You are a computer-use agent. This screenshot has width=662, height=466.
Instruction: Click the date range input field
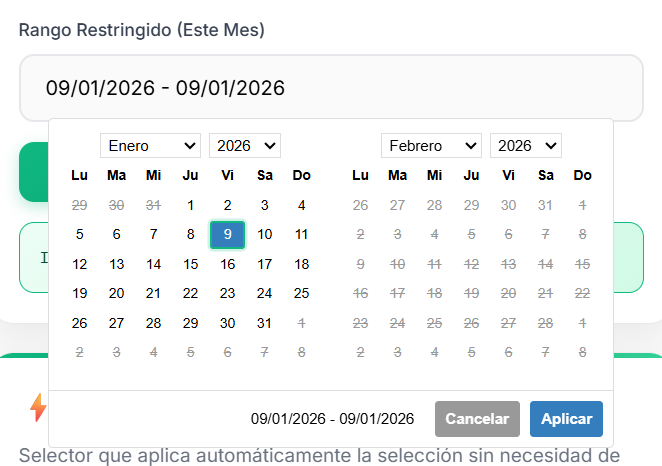click(x=330, y=88)
